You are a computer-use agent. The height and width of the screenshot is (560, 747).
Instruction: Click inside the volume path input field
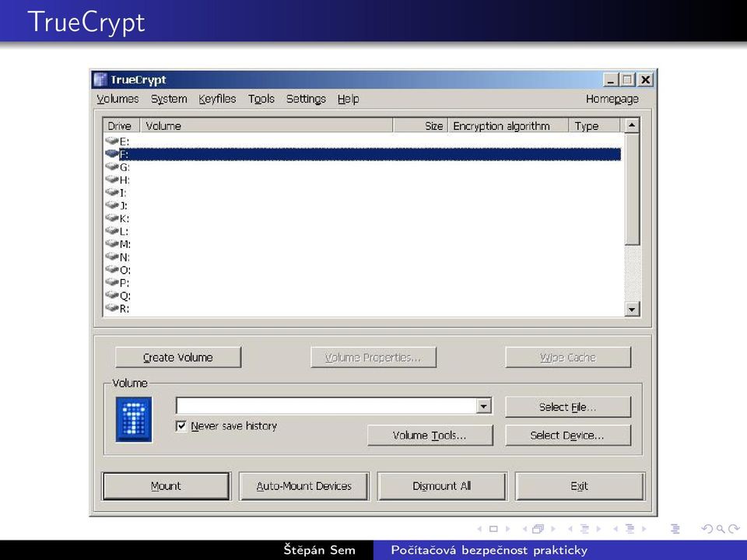pyautogui.click(x=326, y=406)
